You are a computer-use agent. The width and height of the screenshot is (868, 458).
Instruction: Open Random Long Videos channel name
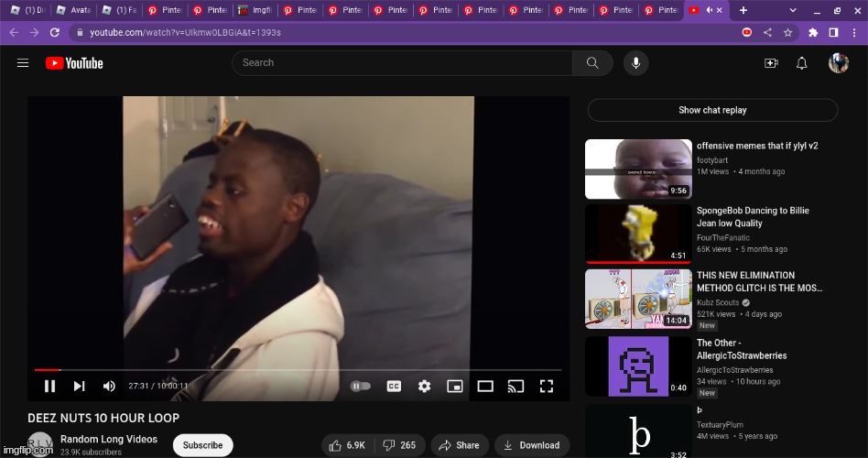point(109,439)
